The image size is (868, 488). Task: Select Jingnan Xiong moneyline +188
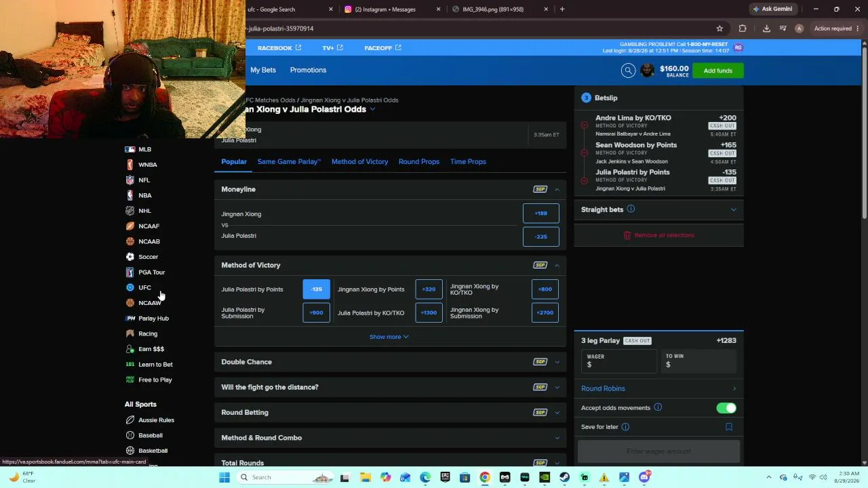tap(541, 213)
